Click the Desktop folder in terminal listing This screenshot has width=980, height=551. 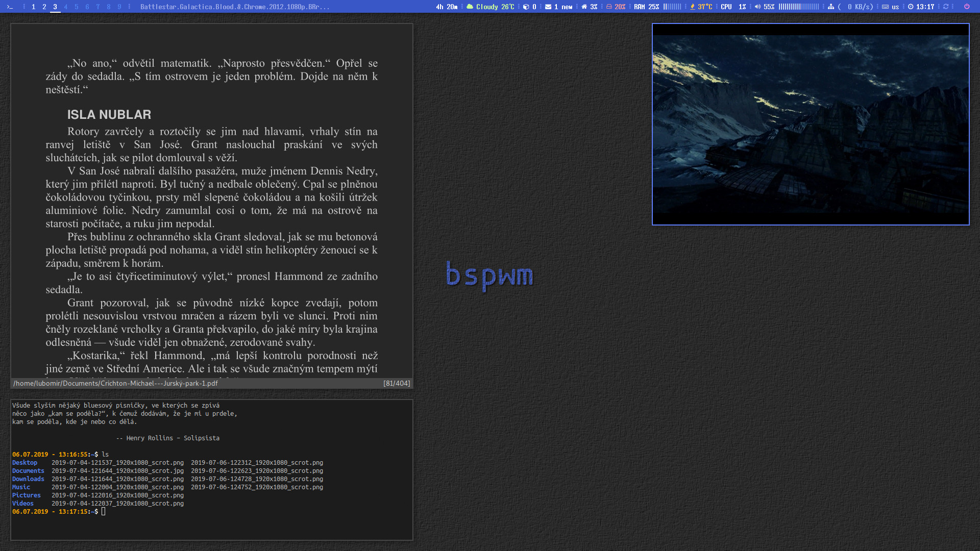tap(24, 463)
